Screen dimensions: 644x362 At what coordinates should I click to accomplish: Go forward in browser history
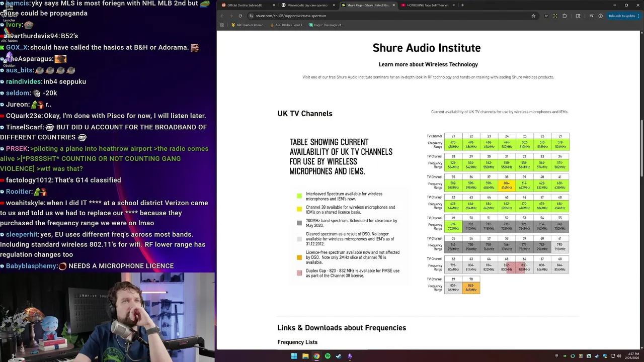click(231, 16)
